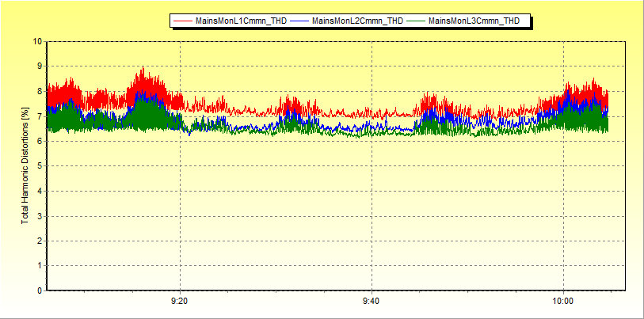The height and width of the screenshot is (319, 644).
Task: Click the y-axis tick label 0
Action: click(x=40, y=291)
